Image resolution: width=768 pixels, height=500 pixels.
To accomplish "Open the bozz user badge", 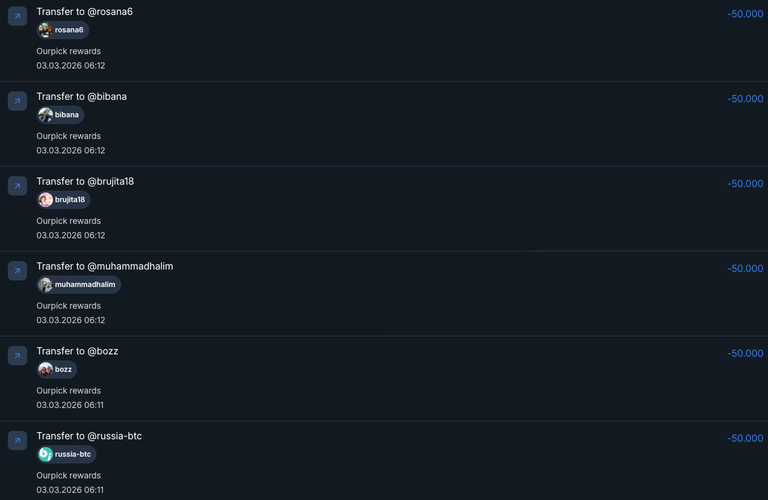I will [x=56, y=369].
